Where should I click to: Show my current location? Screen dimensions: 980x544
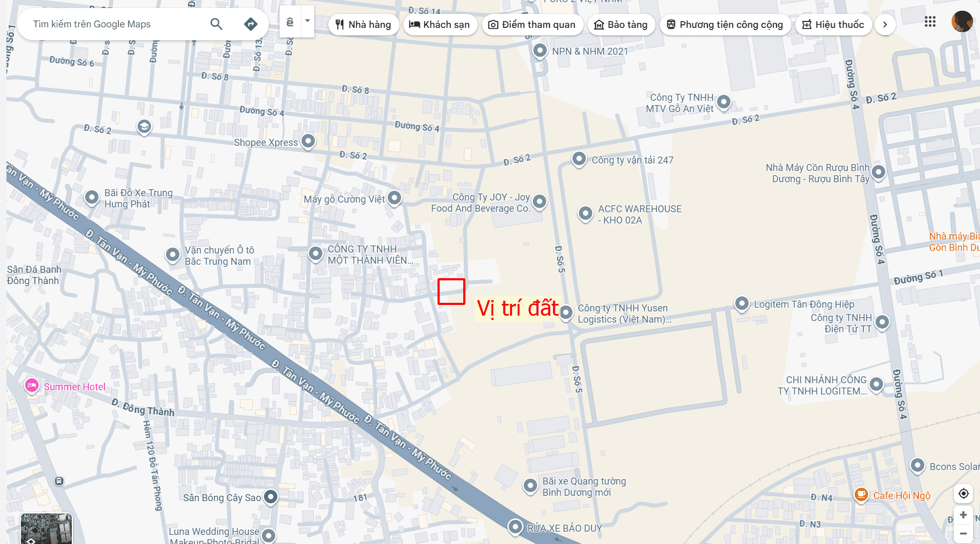point(963,494)
